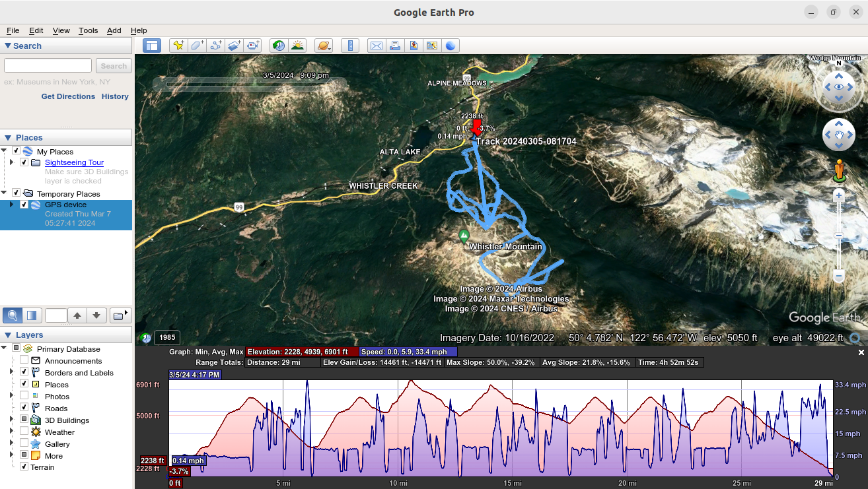Uncheck the Borders and Labels layer
This screenshot has height=489, width=868.
point(24,373)
